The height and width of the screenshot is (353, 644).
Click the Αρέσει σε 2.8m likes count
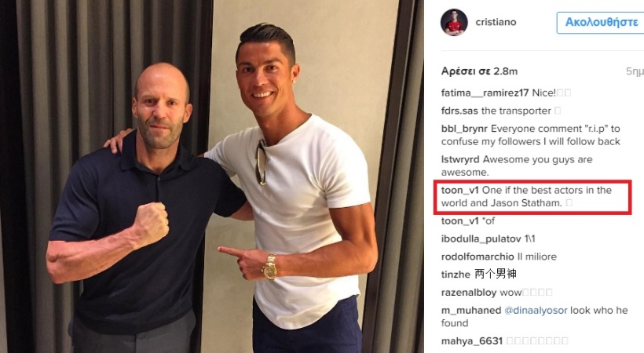pyautogui.click(x=479, y=71)
